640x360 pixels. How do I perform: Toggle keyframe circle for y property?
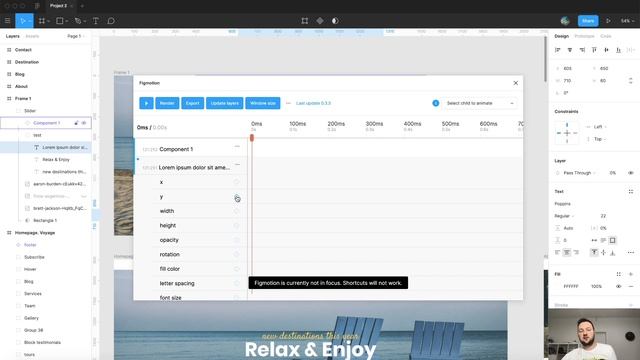pyautogui.click(x=236, y=197)
